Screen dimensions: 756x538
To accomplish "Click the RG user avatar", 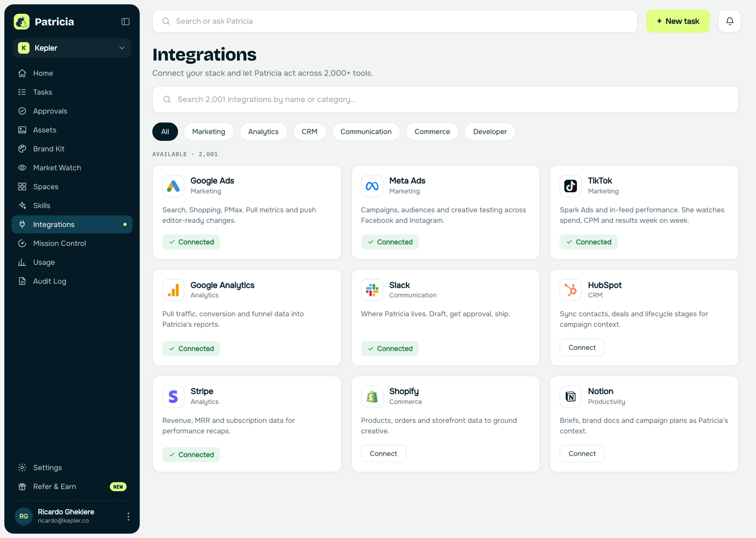I will [24, 516].
